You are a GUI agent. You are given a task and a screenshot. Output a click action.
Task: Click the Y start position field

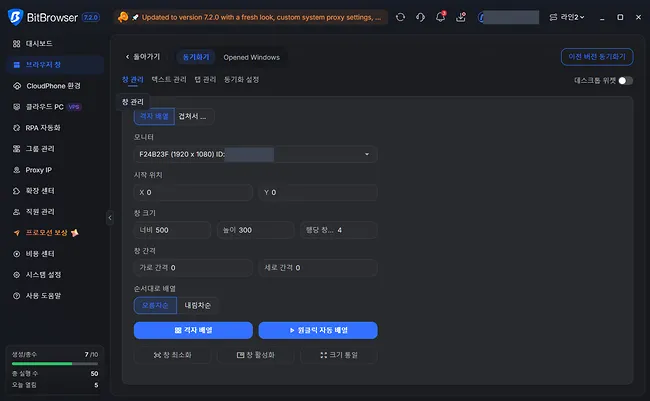(318, 192)
